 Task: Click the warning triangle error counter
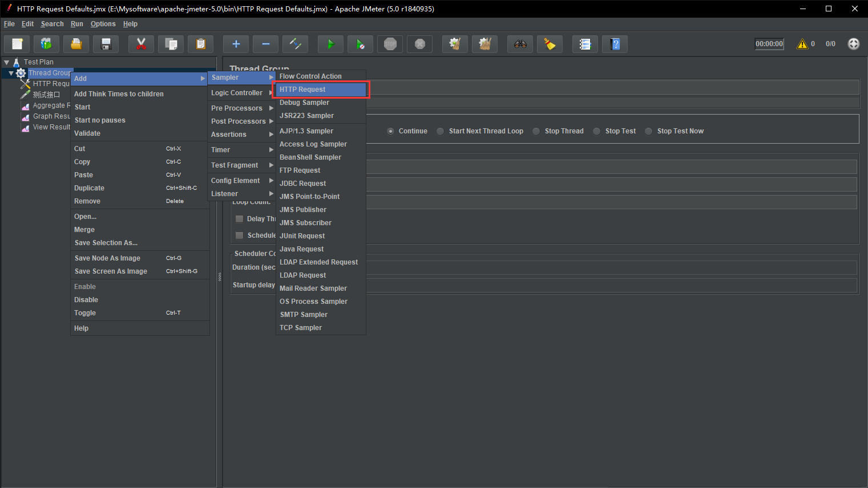802,44
